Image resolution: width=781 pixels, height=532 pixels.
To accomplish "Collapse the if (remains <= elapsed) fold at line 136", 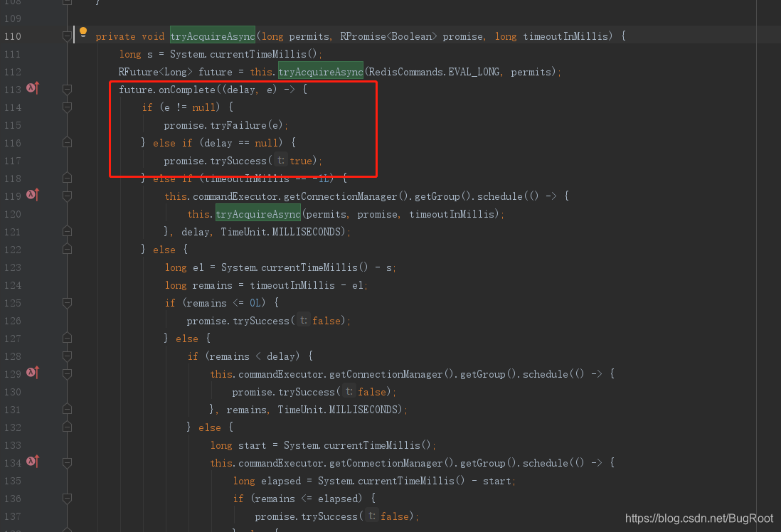I will pos(68,498).
